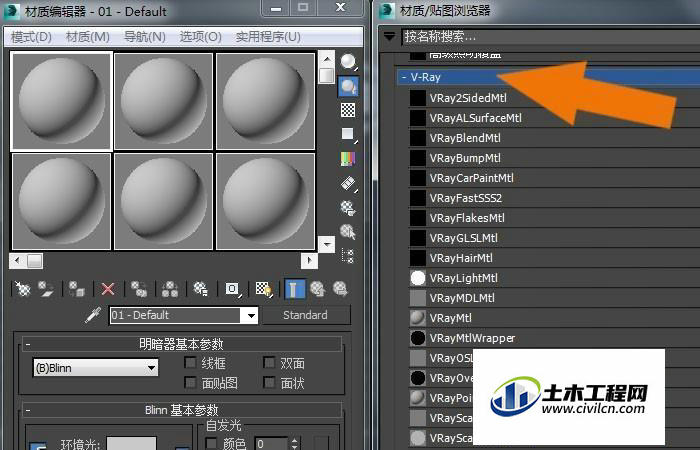Open the 模式(D) menu
Screen dimensions: 700x450
(31, 37)
